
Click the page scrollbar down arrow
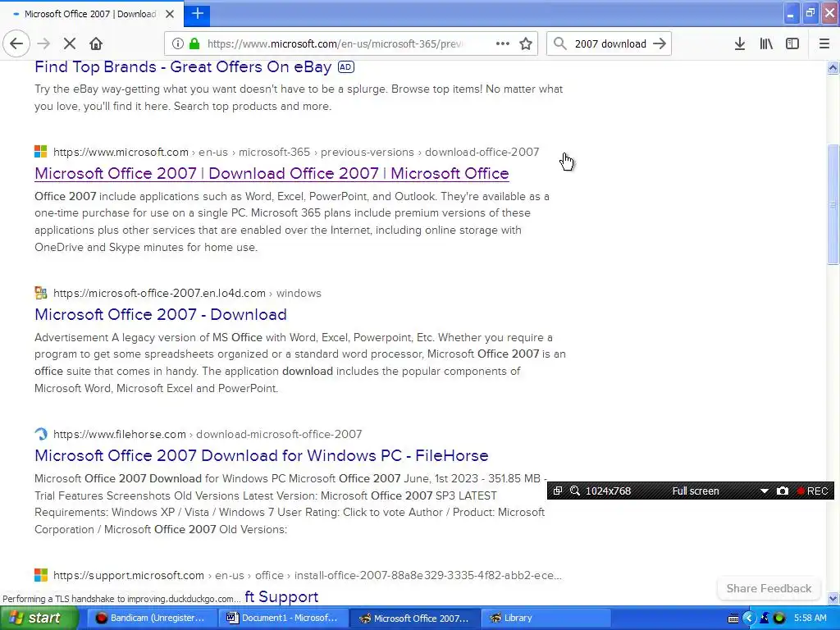coord(833,598)
